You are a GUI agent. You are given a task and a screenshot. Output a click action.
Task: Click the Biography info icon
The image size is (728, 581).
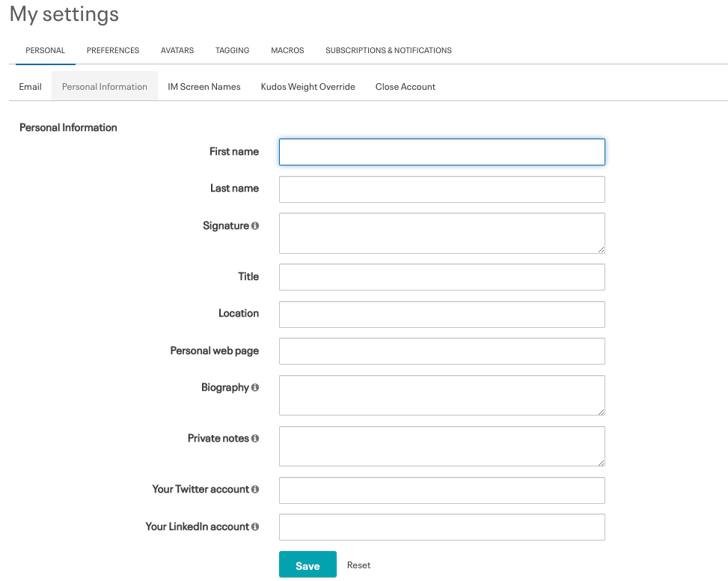coord(254,388)
